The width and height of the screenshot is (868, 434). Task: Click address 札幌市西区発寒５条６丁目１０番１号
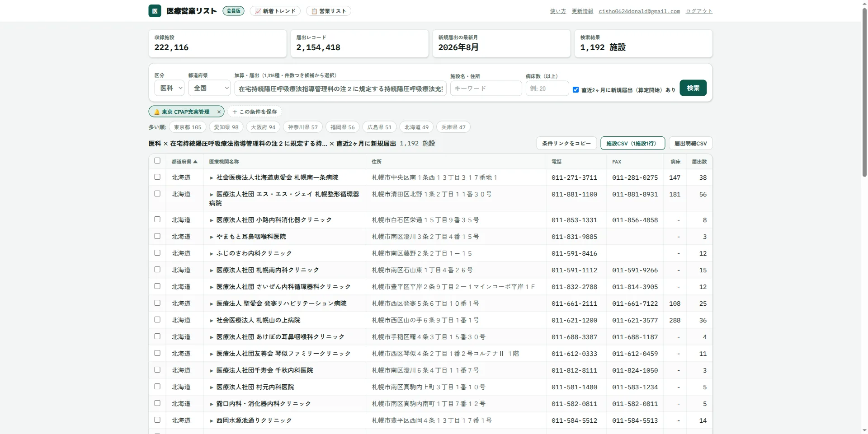pos(425,304)
